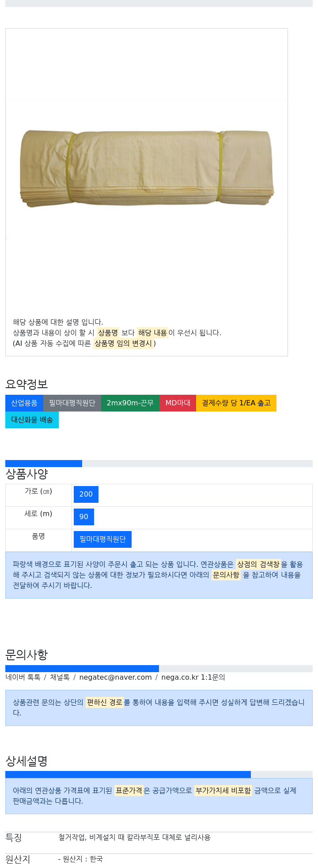Select the 산업용품 summary tag

[24, 403]
